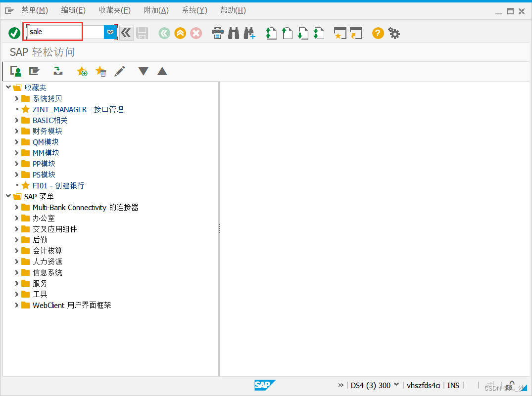Click Move Favorites Down triangle

tap(144, 71)
